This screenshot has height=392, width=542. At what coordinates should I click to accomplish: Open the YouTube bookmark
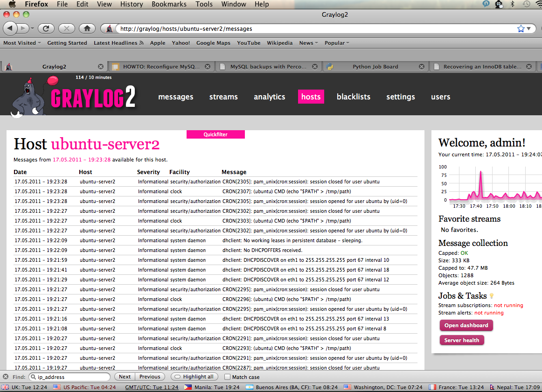[249, 43]
